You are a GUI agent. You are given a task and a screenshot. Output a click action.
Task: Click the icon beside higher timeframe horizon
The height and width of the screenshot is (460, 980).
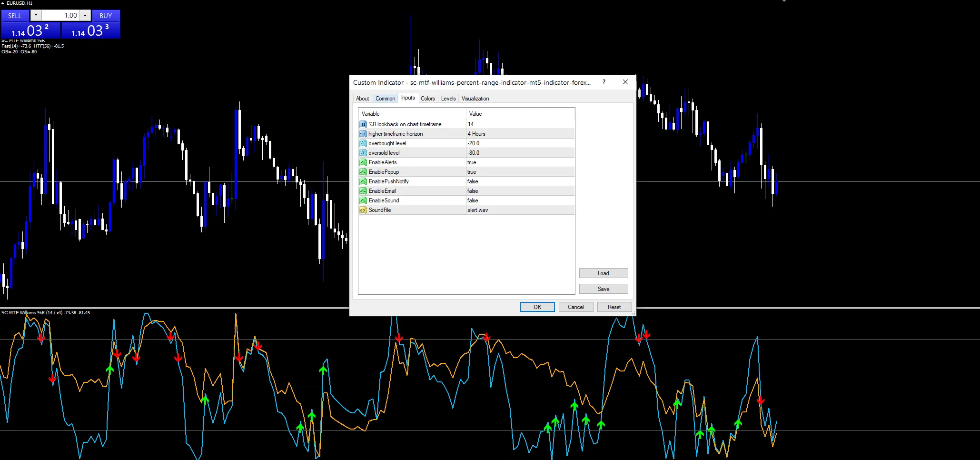[x=363, y=134]
